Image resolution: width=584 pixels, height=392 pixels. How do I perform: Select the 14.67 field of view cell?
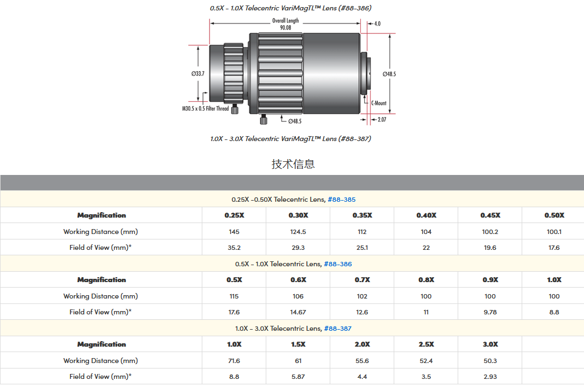tap(298, 312)
